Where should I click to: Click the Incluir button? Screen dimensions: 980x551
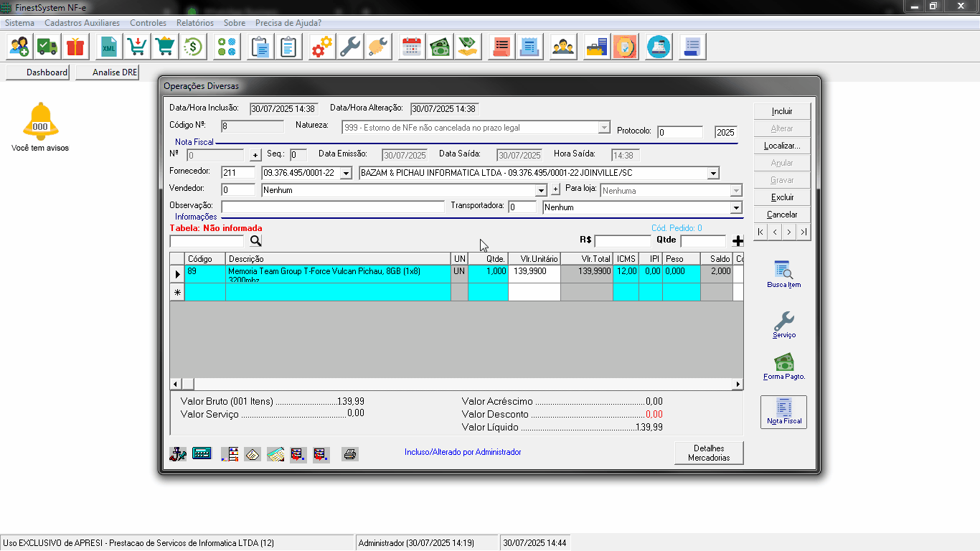coord(782,111)
